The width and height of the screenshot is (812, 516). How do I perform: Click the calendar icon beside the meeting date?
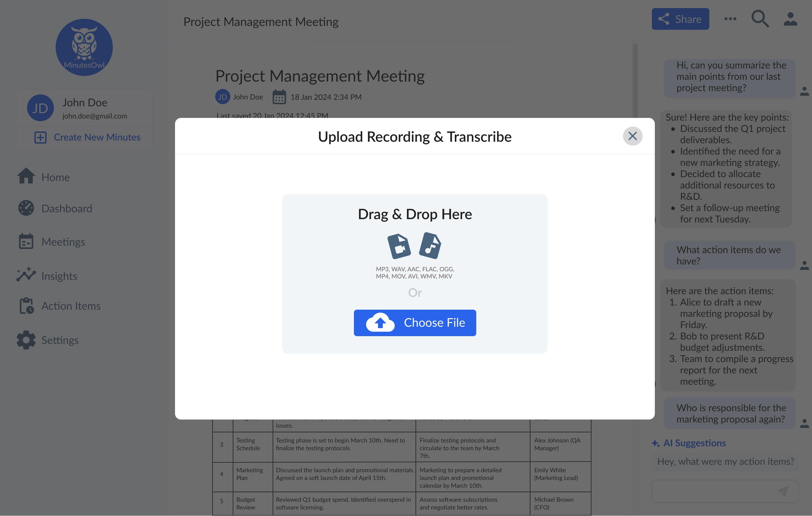pos(279,97)
